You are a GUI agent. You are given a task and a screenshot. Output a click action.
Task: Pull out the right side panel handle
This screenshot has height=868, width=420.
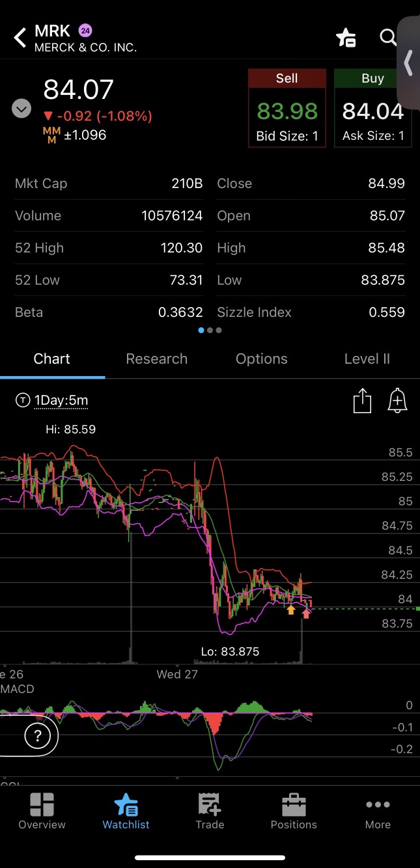click(x=408, y=63)
